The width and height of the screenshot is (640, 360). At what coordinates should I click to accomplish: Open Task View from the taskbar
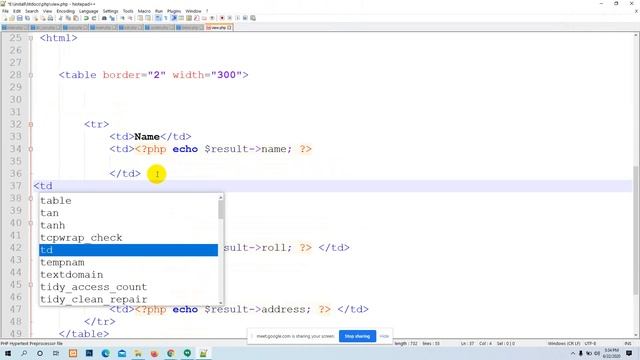click(56, 353)
